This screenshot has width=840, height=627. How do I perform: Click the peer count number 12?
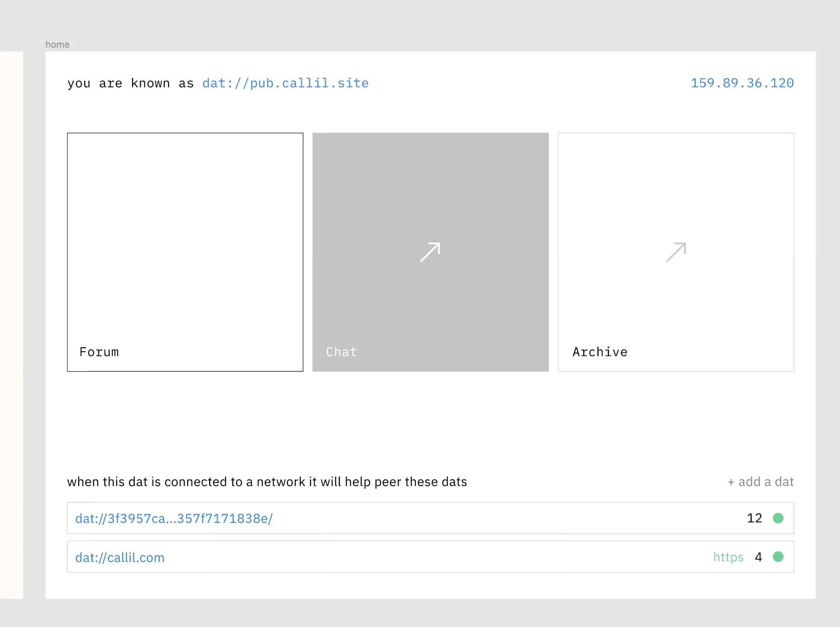click(x=754, y=518)
